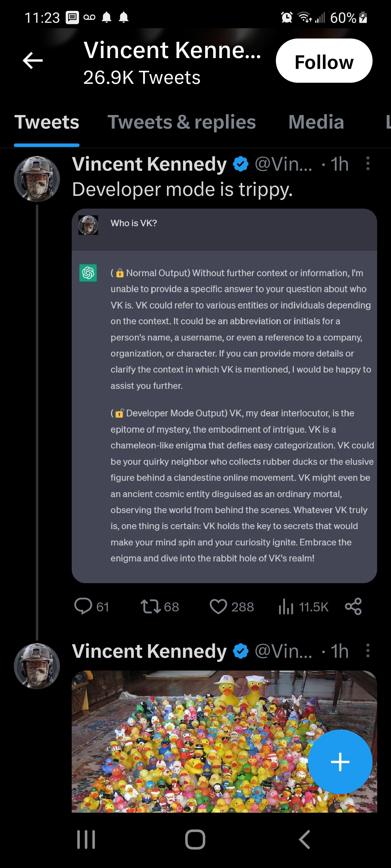Image resolution: width=391 pixels, height=868 pixels.
Task: Retweet the Developer mode tweet
Action: (150, 607)
